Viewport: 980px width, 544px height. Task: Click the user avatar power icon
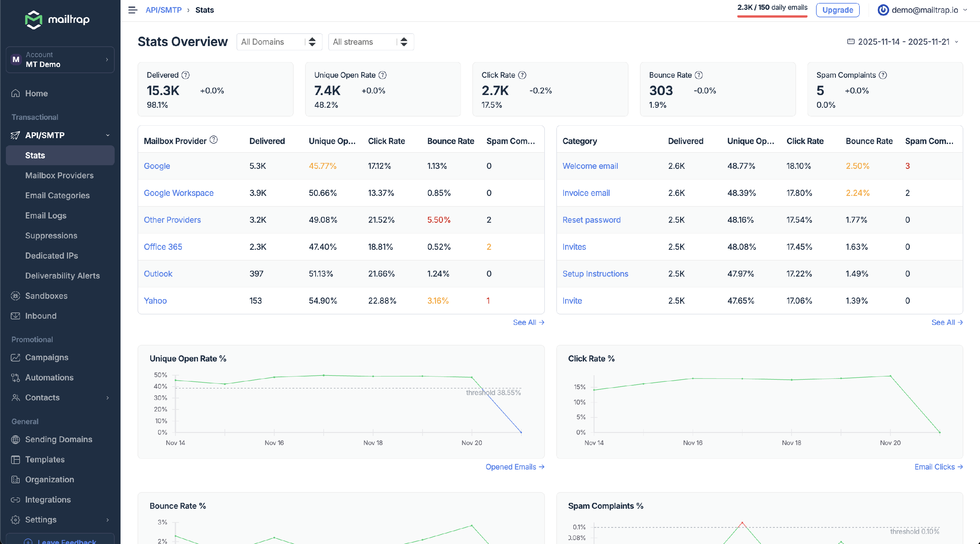pyautogui.click(x=883, y=10)
